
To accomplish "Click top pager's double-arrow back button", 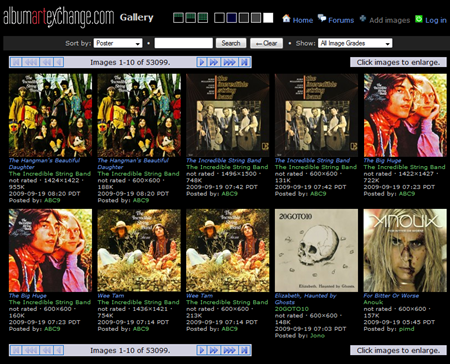I will 46,62.
